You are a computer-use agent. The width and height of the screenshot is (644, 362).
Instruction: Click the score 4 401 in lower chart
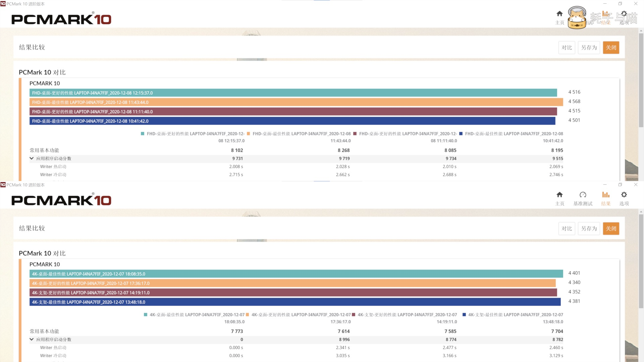[x=574, y=273]
